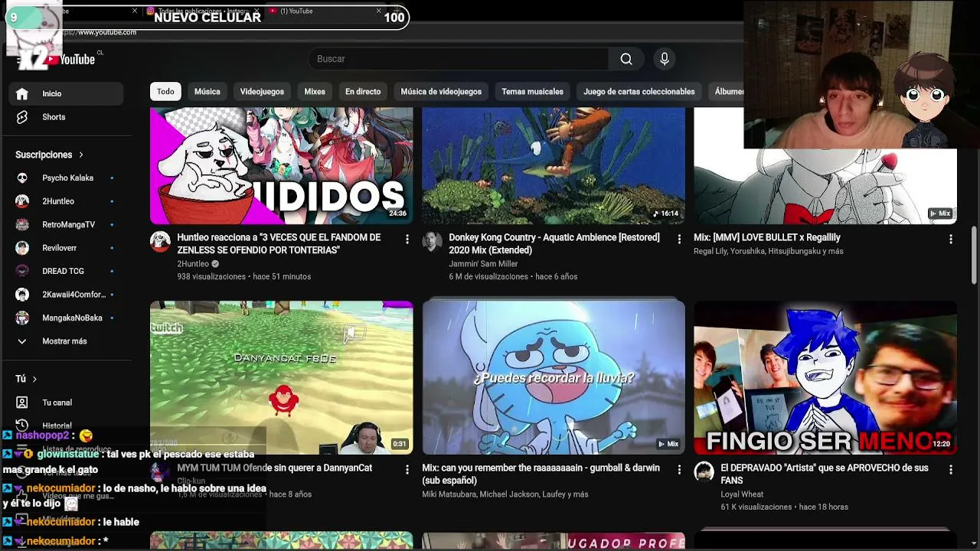This screenshot has height=551, width=980.
Task: Switch to the (1) YouTube browser tab
Action: (x=324, y=11)
